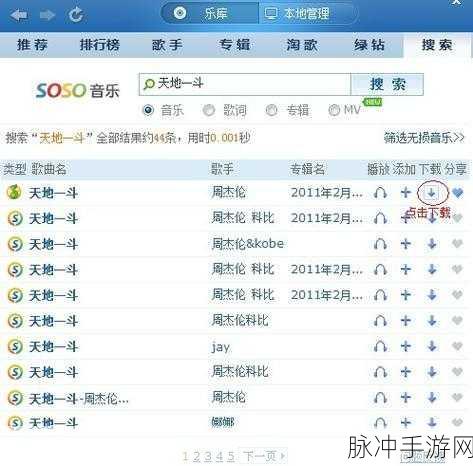
Task: Click singer name 娜娜
Action: pos(223,423)
